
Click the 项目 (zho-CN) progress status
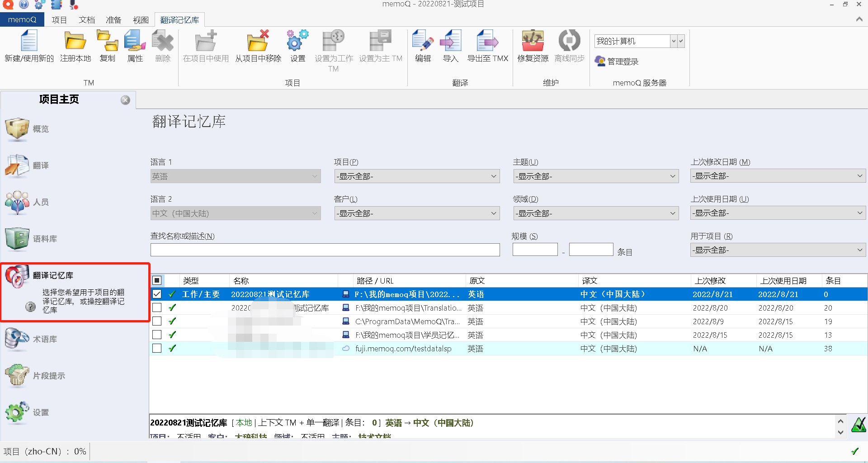click(44, 451)
